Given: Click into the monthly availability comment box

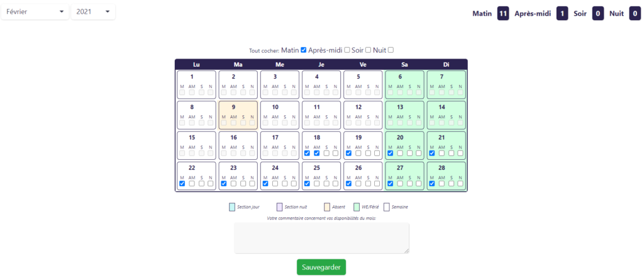Looking at the screenshot, I should (321, 239).
